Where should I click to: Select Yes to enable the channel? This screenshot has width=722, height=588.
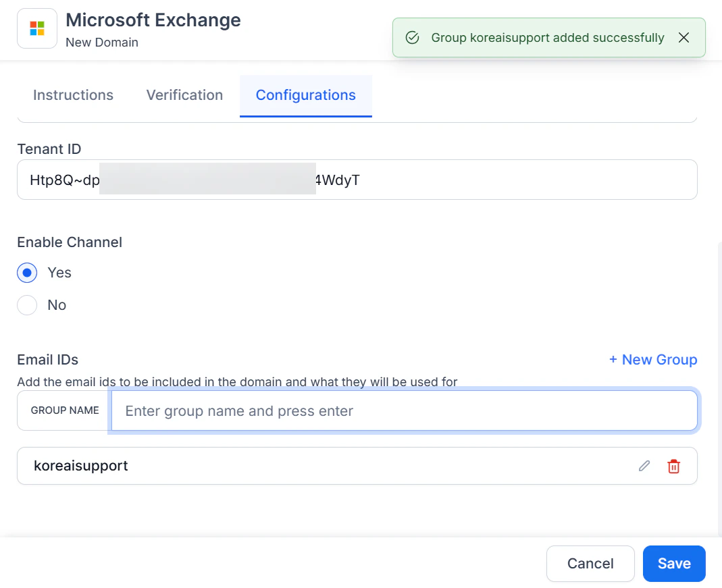pyautogui.click(x=27, y=273)
